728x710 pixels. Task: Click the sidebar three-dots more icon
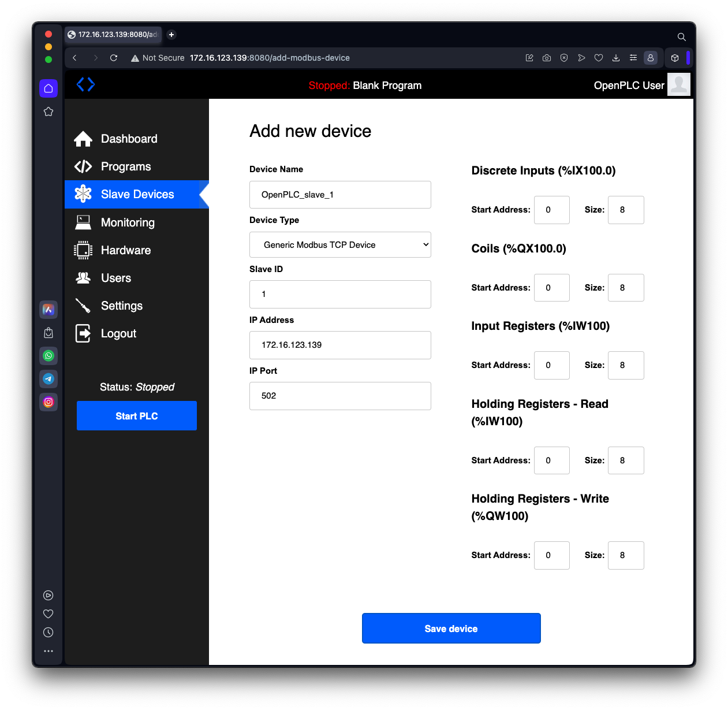coord(48,651)
